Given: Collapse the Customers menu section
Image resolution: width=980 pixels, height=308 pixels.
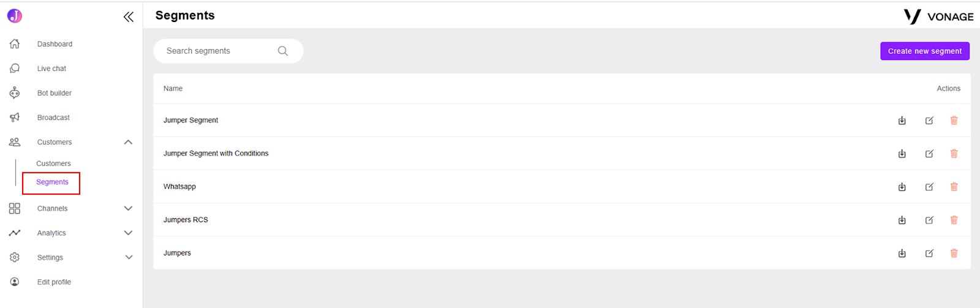Looking at the screenshot, I should click(128, 142).
